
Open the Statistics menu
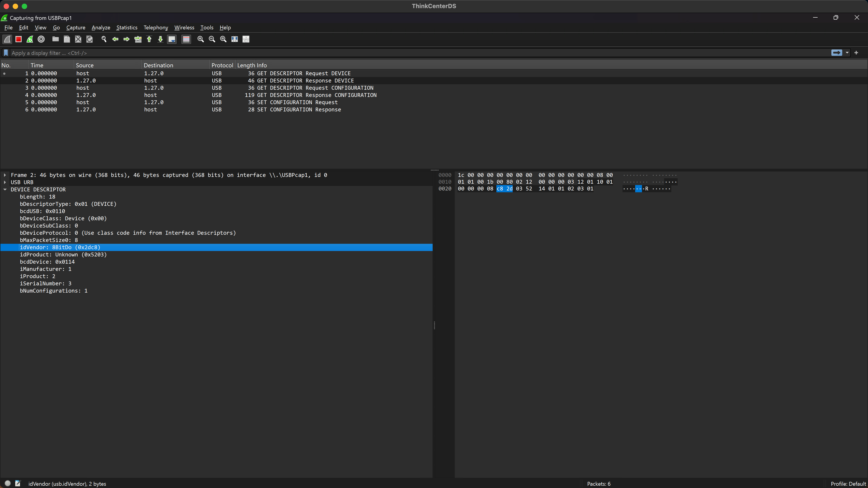127,28
